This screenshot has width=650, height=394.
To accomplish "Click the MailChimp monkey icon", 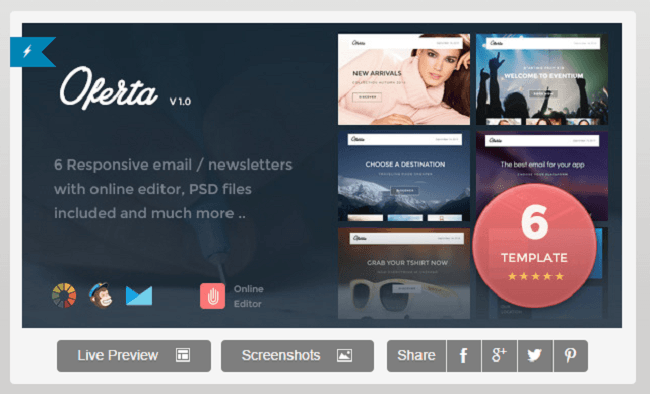I will click(x=101, y=295).
